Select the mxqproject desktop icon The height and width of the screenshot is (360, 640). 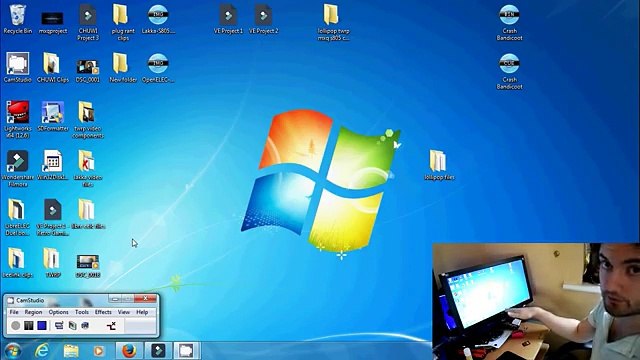53,23
